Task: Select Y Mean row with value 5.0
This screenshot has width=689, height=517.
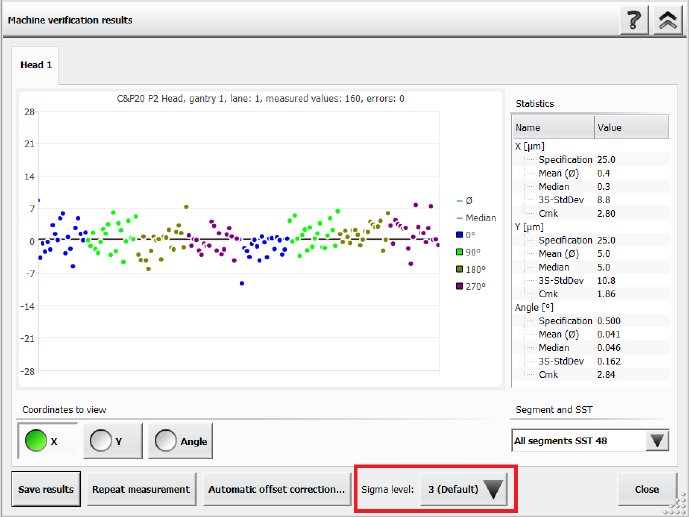Action: click(x=591, y=254)
